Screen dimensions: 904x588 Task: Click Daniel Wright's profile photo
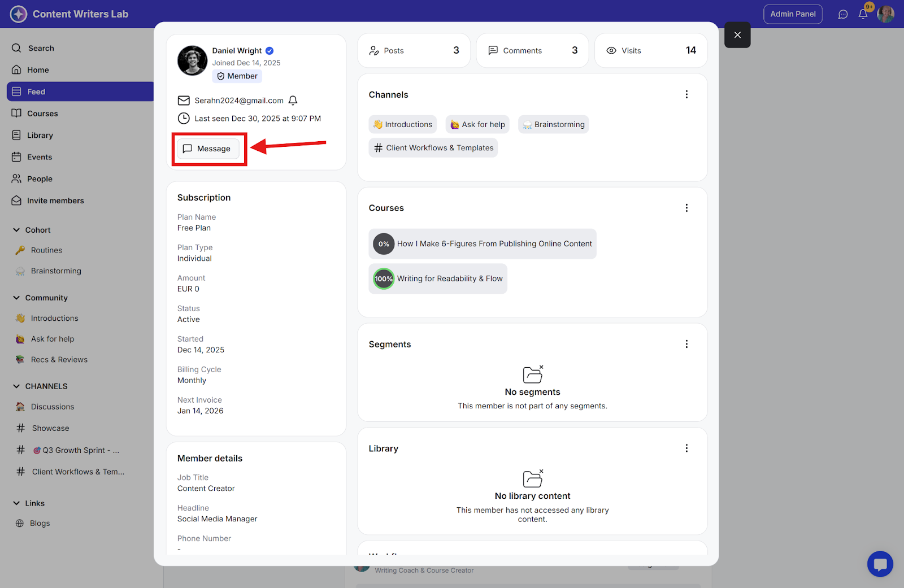[192, 60]
